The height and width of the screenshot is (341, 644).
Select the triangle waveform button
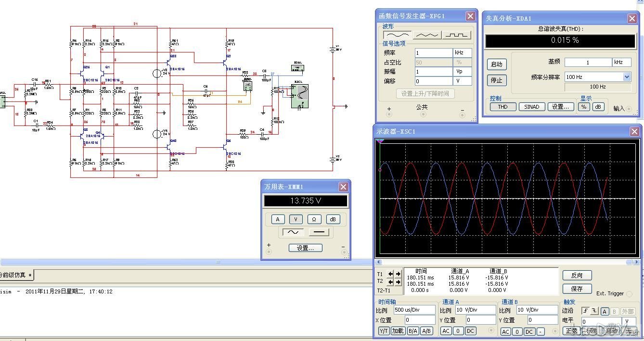coord(426,35)
